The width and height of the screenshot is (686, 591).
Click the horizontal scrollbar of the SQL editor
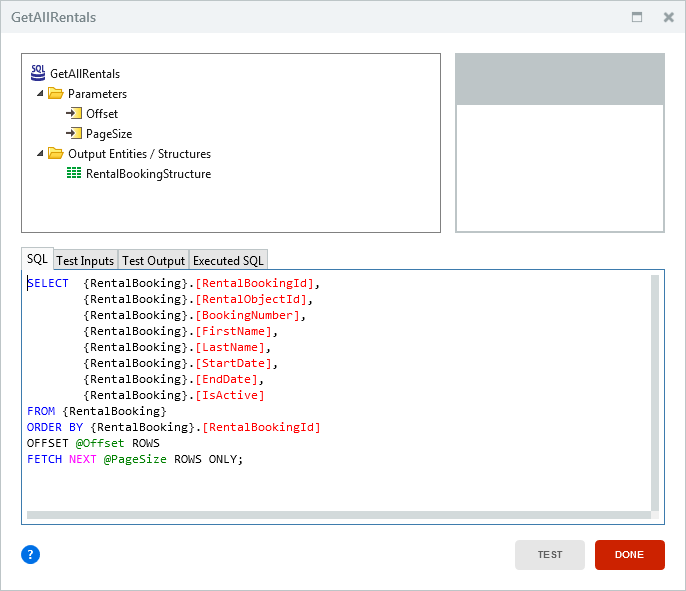pyautogui.click(x=339, y=515)
